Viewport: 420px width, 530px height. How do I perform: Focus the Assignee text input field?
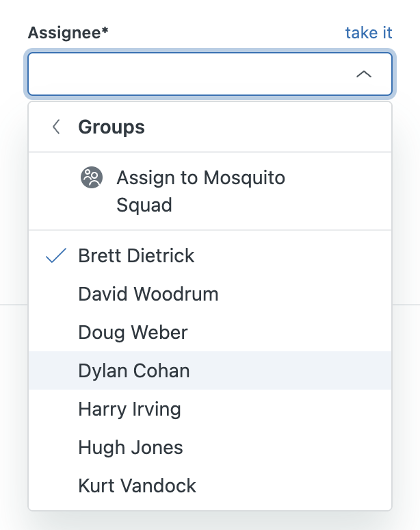tap(185, 74)
